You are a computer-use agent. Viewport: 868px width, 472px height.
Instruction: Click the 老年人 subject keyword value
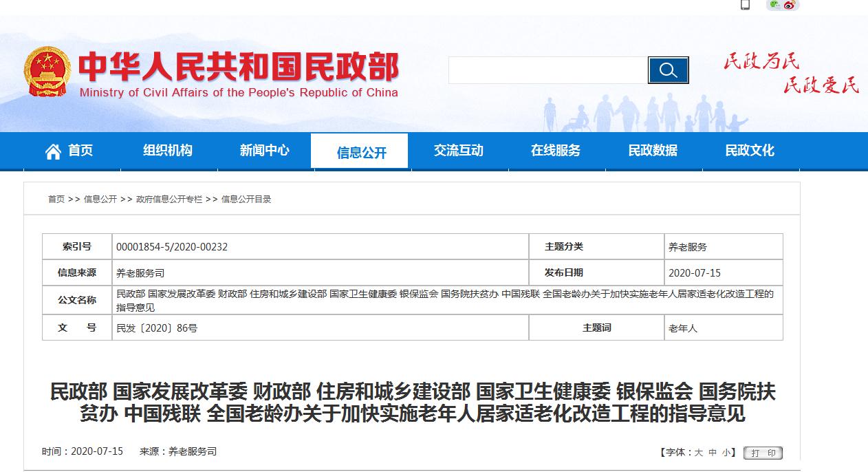pyautogui.click(x=683, y=329)
